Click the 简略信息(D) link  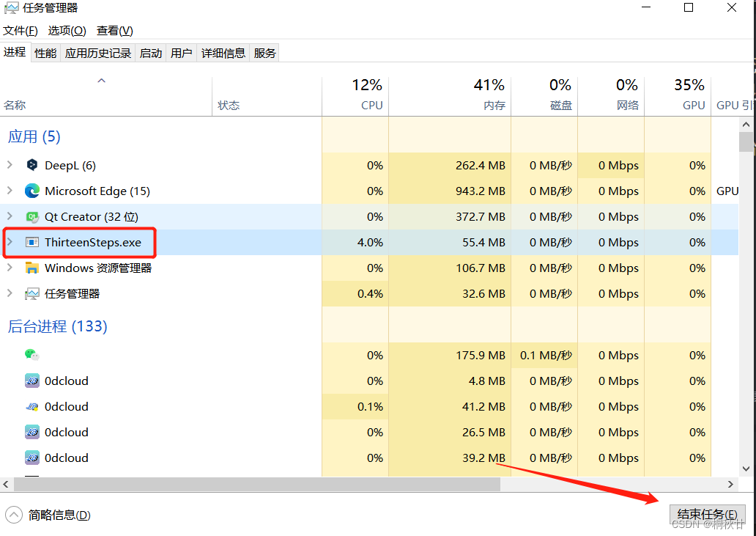click(x=59, y=515)
